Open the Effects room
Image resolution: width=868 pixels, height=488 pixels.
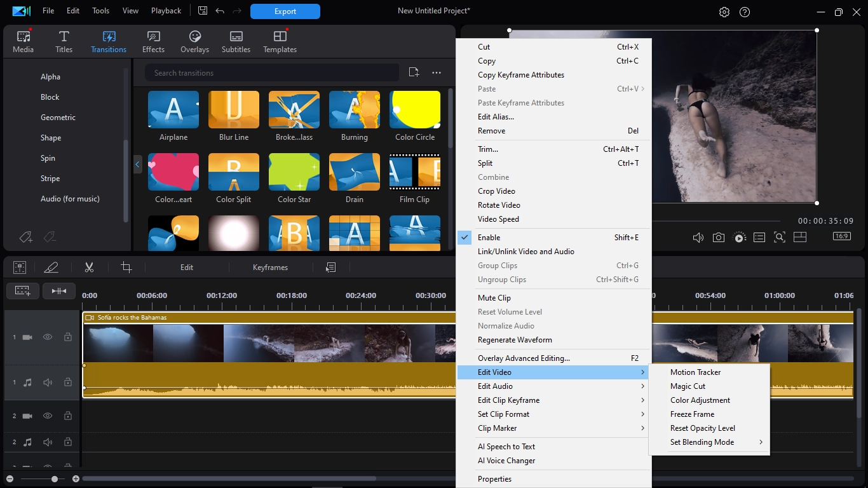tap(153, 42)
